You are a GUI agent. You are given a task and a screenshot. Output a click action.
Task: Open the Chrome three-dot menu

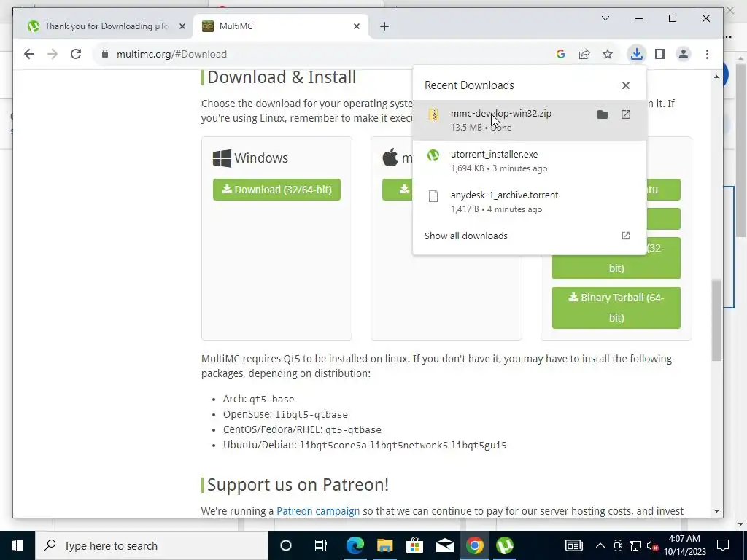click(707, 54)
